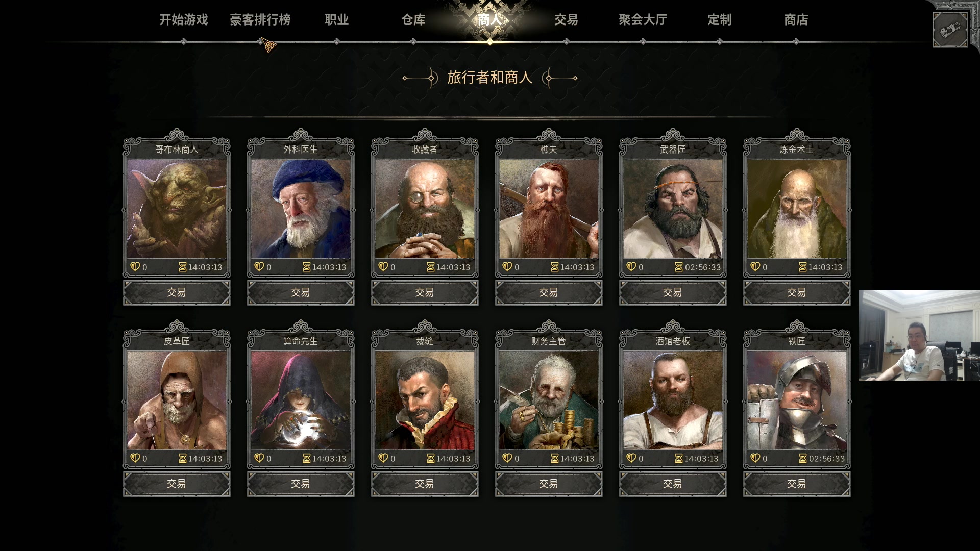The width and height of the screenshot is (980, 551).
Task: Select the 开始游戏 tab
Action: (183, 20)
